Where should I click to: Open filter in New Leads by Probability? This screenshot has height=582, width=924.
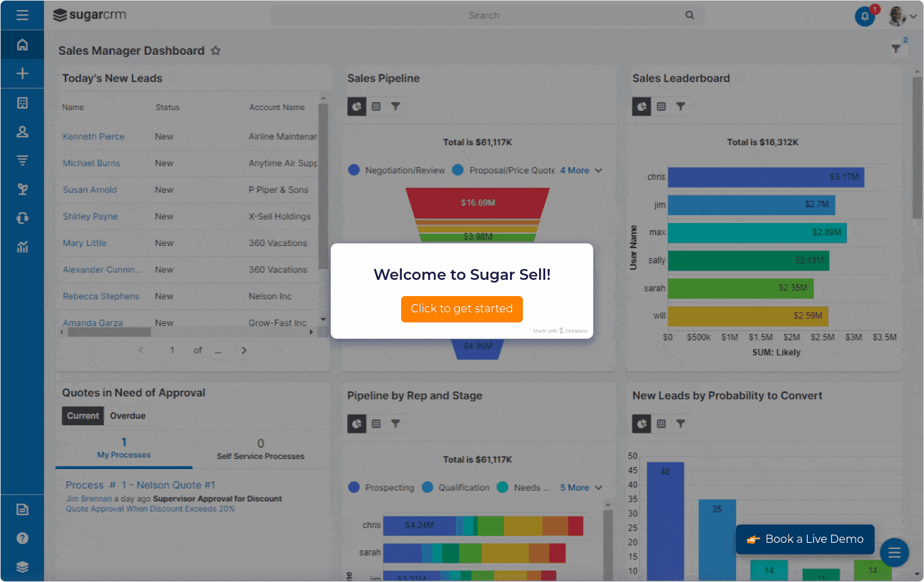[x=681, y=424]
